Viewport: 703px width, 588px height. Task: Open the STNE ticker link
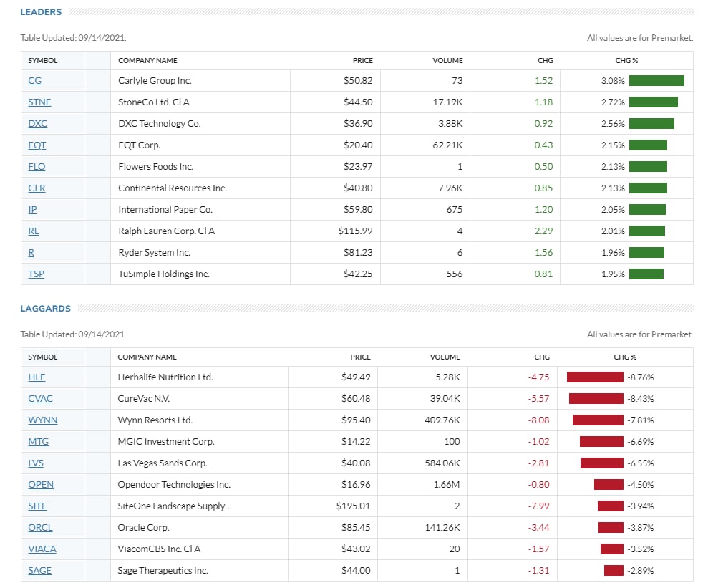click(39, 102)
